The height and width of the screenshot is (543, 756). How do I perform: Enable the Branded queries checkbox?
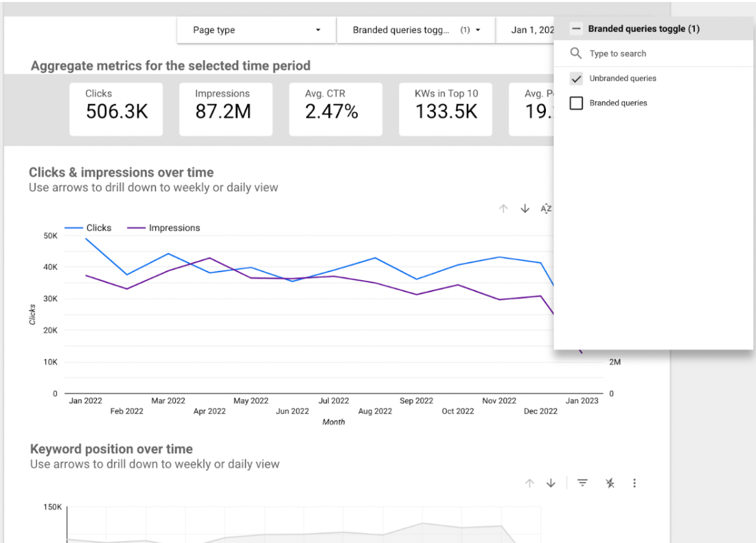pos(577,103)
